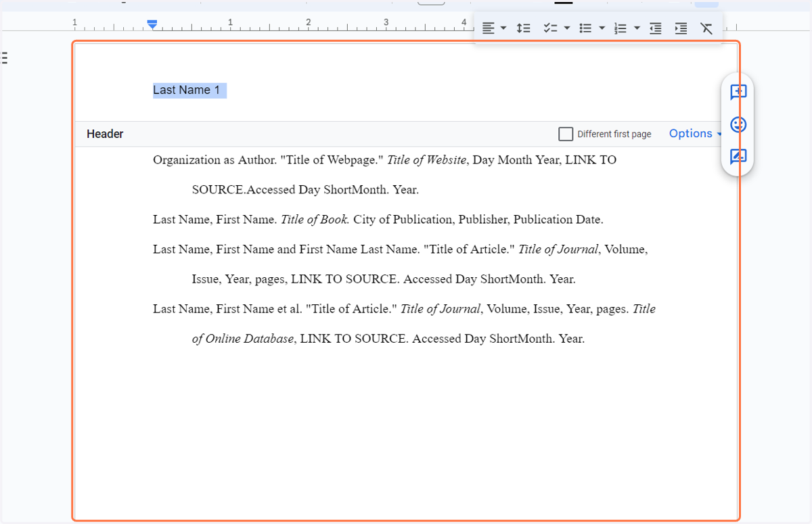Expand the numbered list options arrow
The image size is (812, 524).
click(637, 28)
